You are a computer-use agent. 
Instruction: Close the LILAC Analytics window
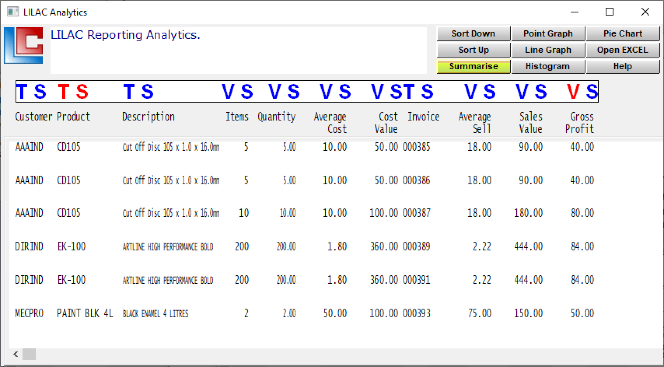[645, 12]
